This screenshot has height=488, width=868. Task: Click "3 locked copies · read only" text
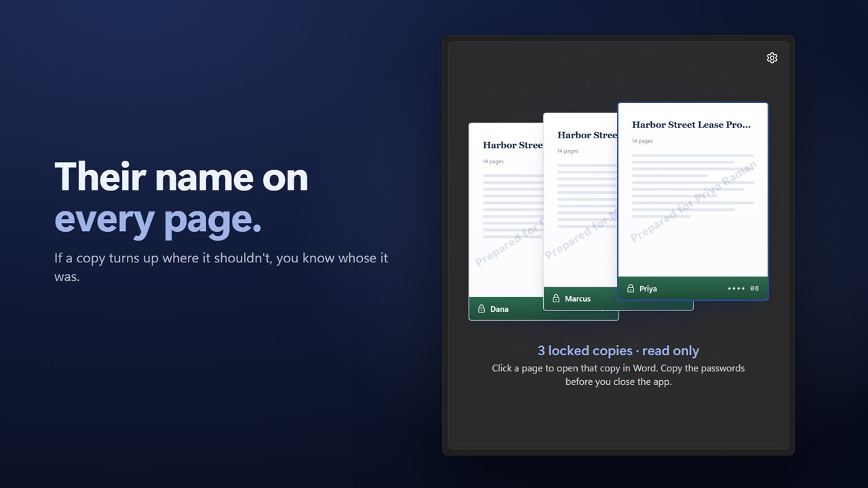click(x=618, y=350)
